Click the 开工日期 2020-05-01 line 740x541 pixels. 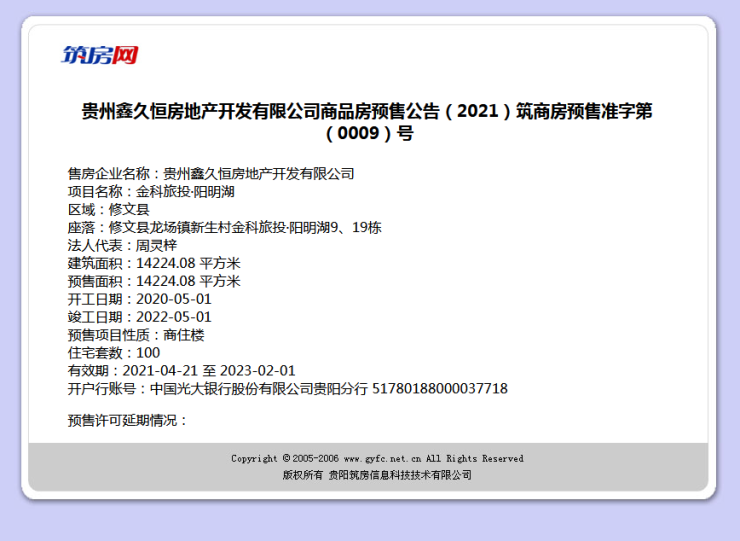(x=140, y=299)
